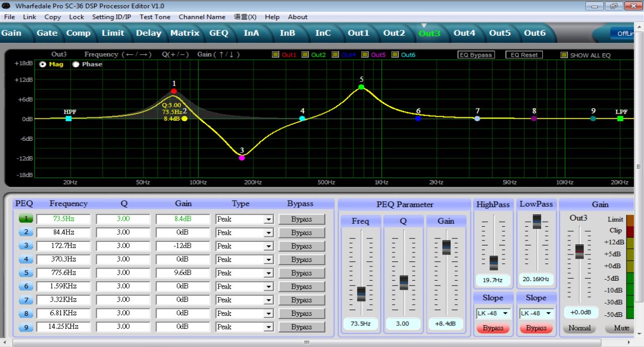
Task: Open Type dropdown for PEQ band 7
Action: pyautogui.click(x=269, y=300)
